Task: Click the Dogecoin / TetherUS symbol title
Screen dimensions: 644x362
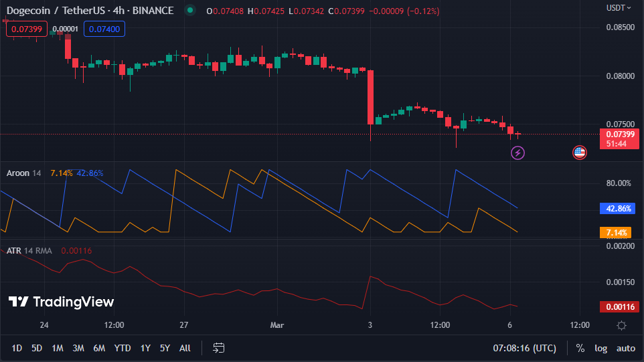Action: click(x=90, y=10)
